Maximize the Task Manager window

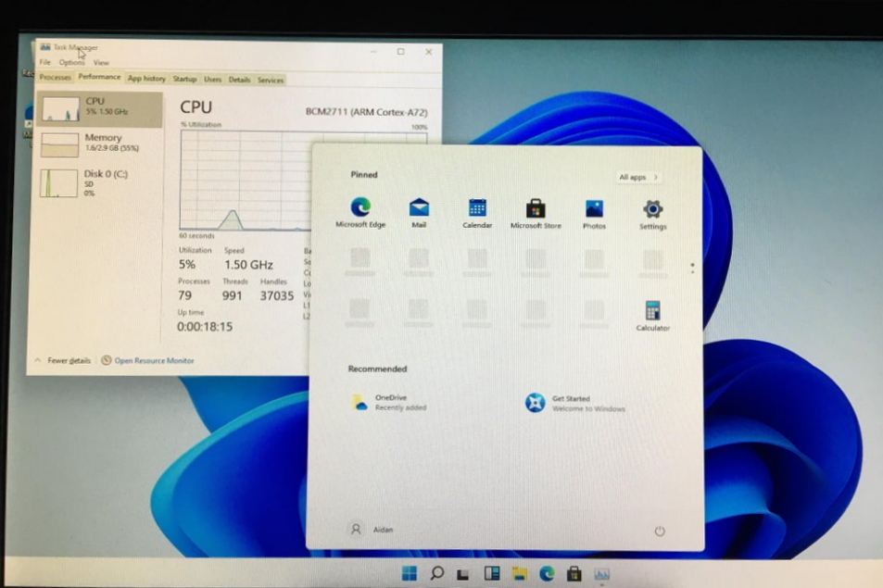click(x=401, y=52)
